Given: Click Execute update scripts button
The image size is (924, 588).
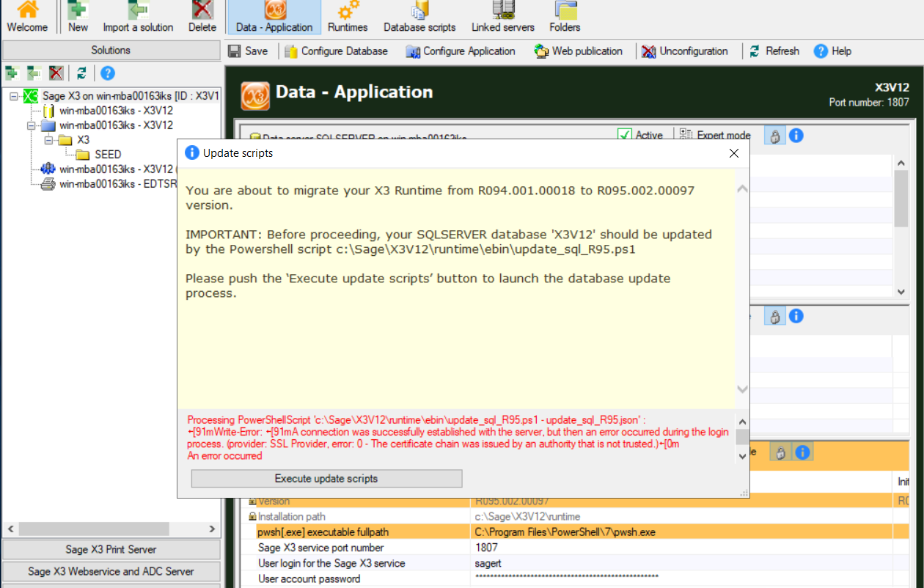Looking at the screenshot, I should coord(326,478).
